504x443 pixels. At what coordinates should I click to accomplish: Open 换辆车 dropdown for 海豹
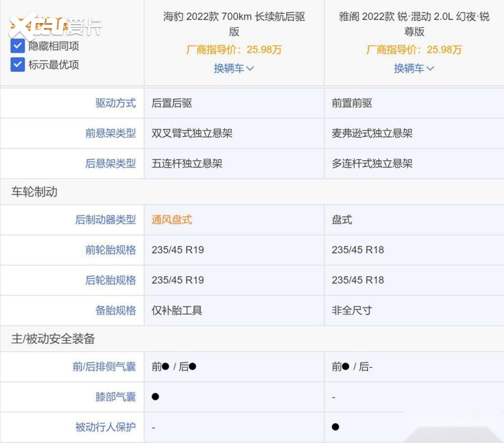(x=234, y=69)
